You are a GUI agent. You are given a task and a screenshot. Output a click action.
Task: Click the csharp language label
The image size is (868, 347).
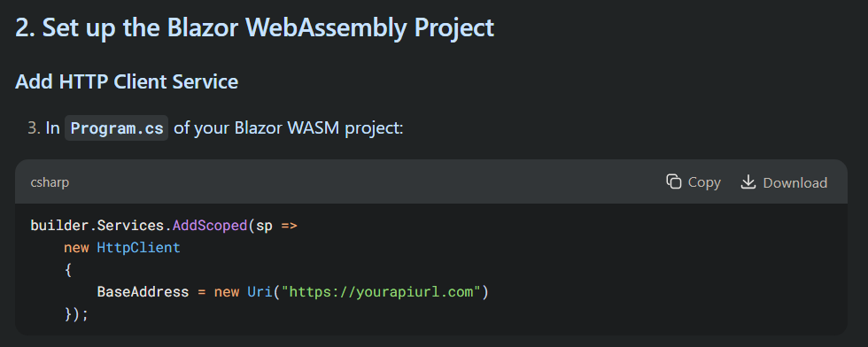click(50, 182)
